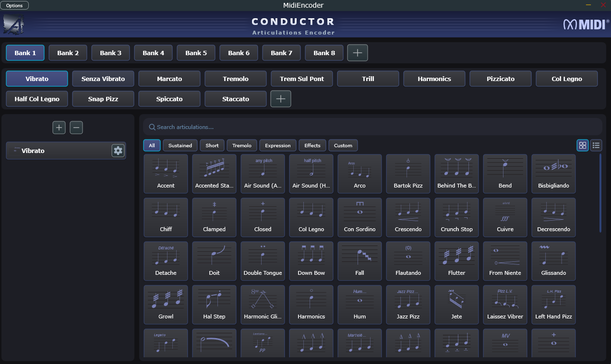Remove entry with left panel minus

coord(76,128)
